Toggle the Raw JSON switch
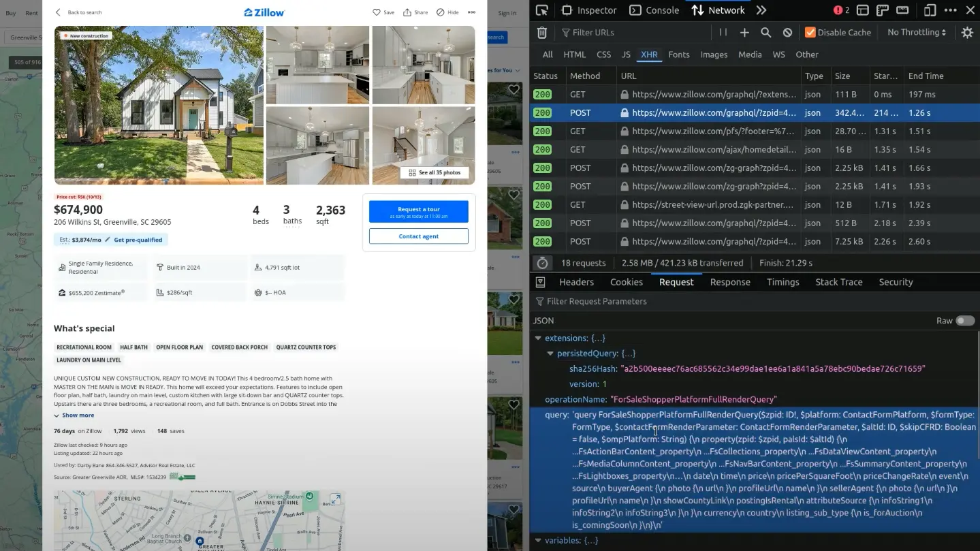This screenshot has height=551, width=980. pyautogui.click(x=964, y=321)
